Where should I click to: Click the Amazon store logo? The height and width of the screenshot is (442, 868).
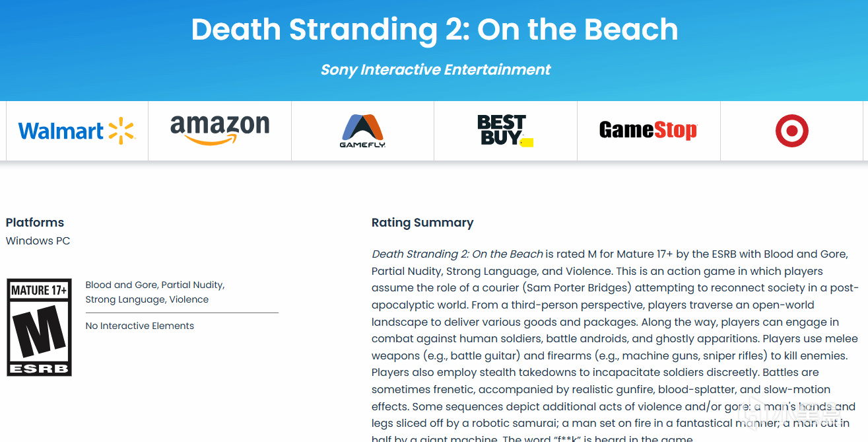pyautogui.click(x=220, y=129)
